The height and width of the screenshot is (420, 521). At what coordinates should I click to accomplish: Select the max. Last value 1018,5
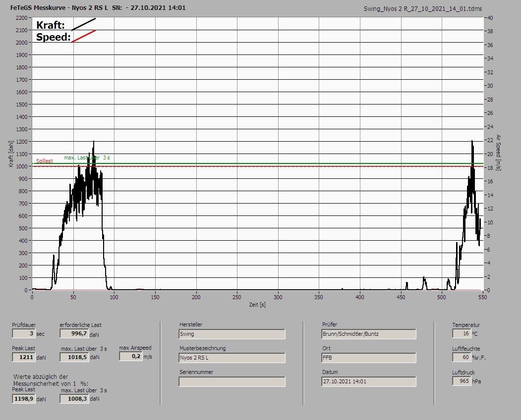point(74,357)
